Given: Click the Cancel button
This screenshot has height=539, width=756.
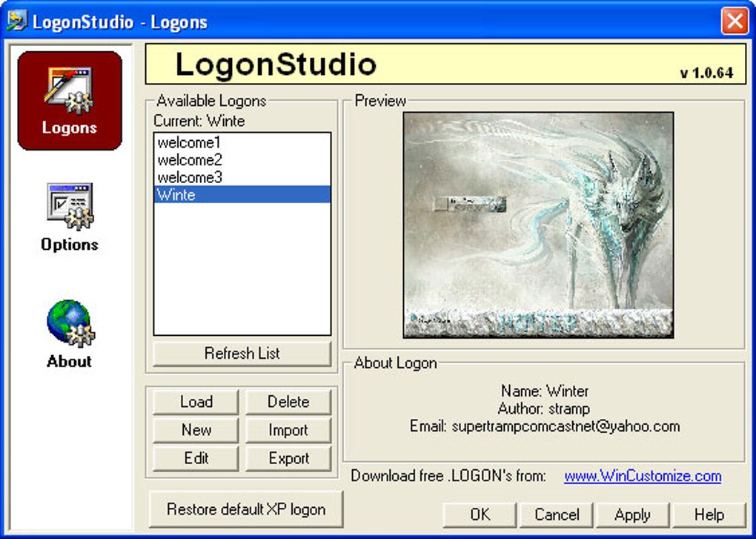Looking at the screenshot, I should coord(557,515).
